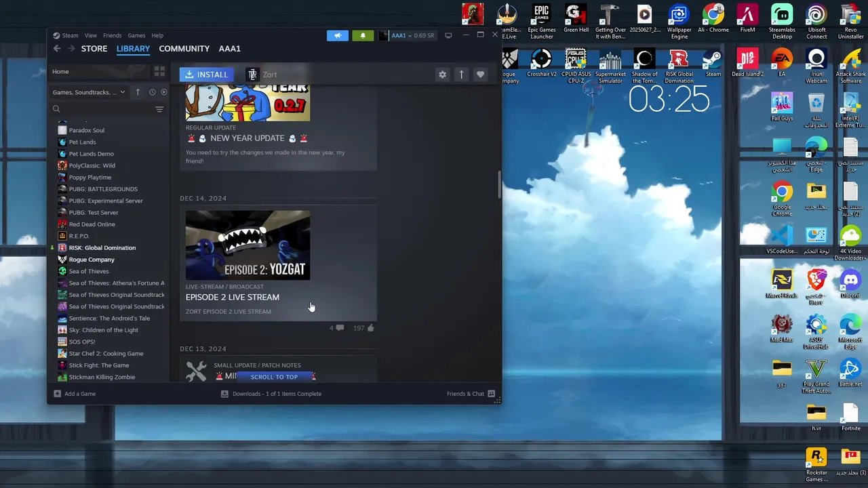Open Wallpaper Engine desktop icon

tap(679, 21)
